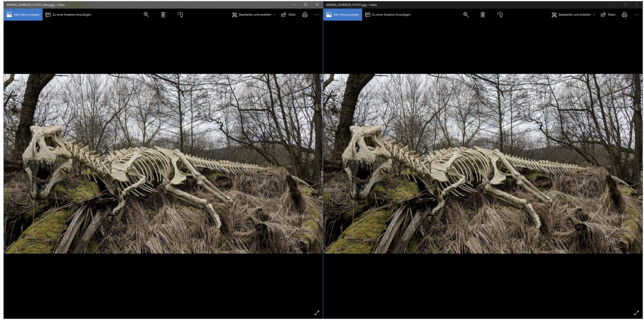Click 'Alle Fotos anzeigen' in left window
The height and width of the screenshot is (320, 644).
tap(23, 15)
